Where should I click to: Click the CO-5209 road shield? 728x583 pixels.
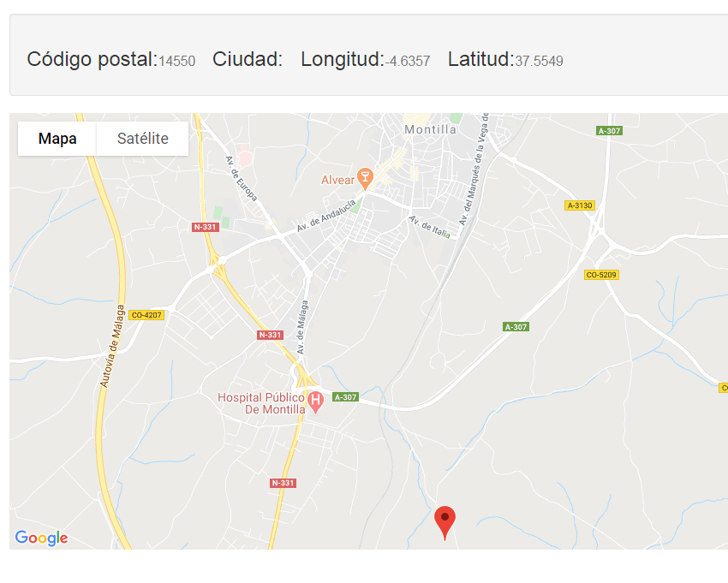(601, 275)
